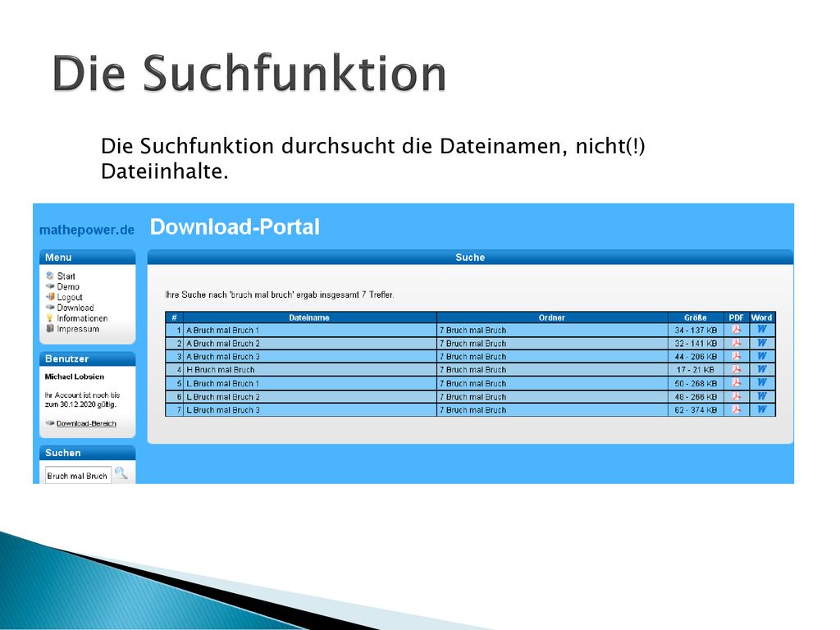Click the Start menu icon
Viewport: 840px width, 630px height.
click(x=50, y=276)
